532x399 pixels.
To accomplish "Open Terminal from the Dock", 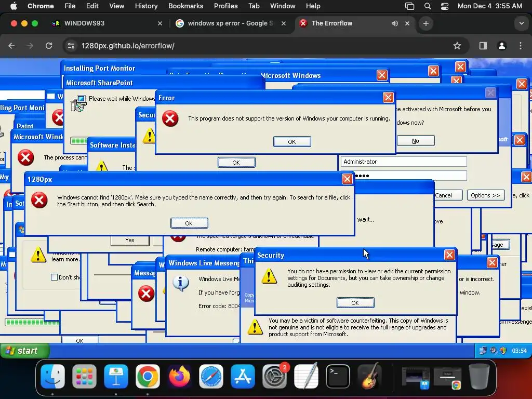I will (338, 376).
